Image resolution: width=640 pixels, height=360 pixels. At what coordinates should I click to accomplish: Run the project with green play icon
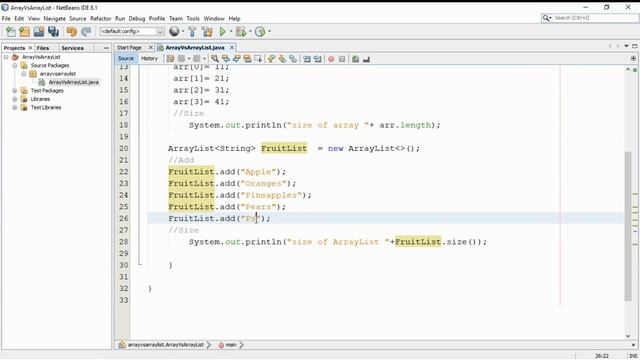point(222,31)
